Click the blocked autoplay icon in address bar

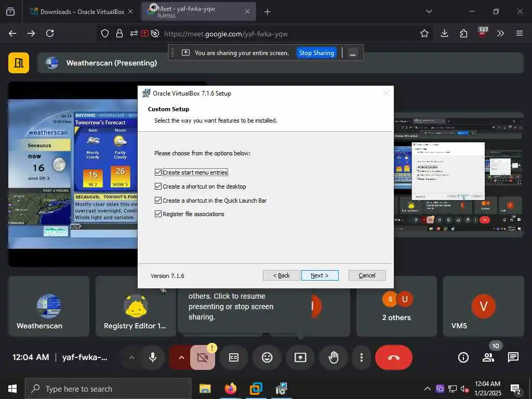pos(155,33)
